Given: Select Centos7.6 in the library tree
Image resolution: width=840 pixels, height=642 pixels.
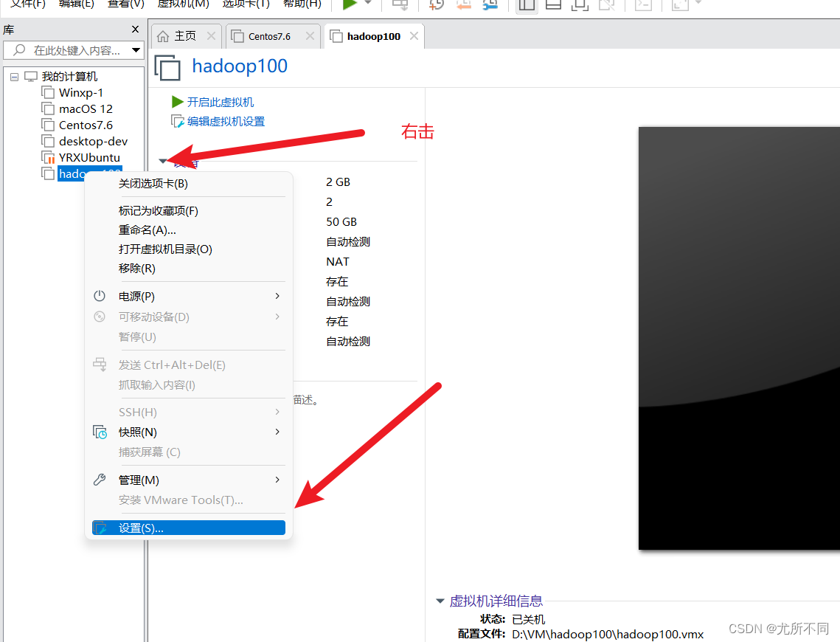Looking at the screenshot, I should 86,125.
